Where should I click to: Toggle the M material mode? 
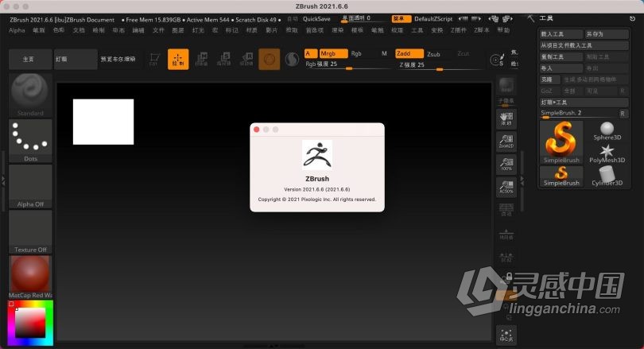pos(384,53)
